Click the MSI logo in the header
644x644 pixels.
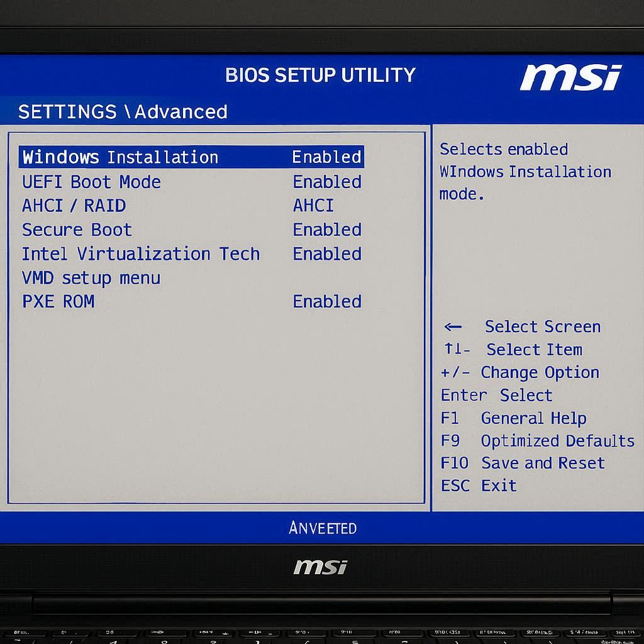coord(570,77)
